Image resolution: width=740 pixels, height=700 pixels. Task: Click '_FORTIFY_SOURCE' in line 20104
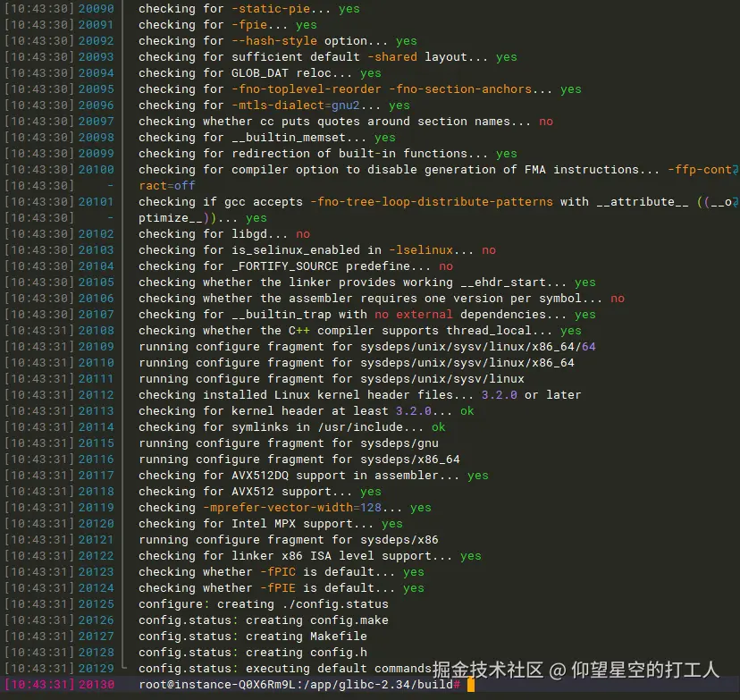click(x=284, y=266)
